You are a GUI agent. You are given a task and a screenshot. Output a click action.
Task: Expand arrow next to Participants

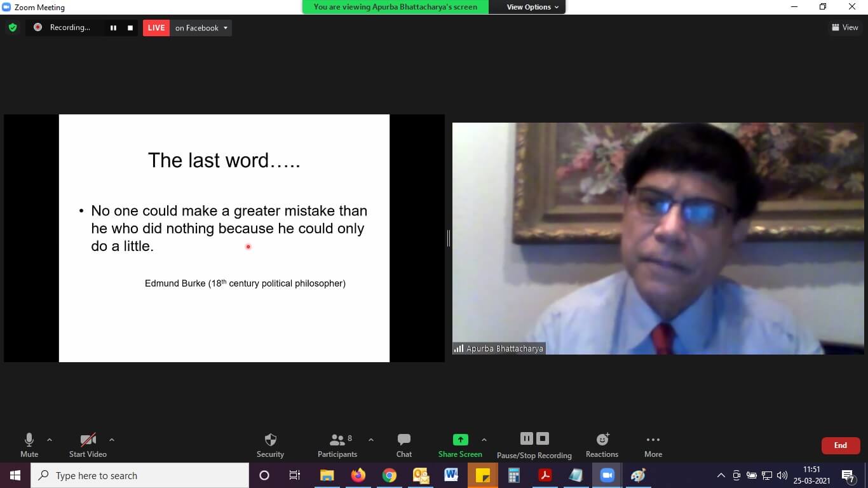point(371,440)
